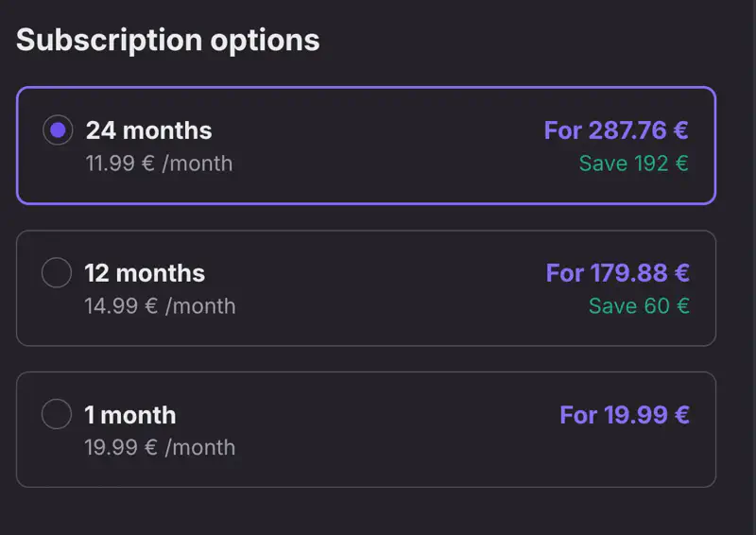Click the "For 179.88 €" total price
Image resolution: width=756 pixels, height=535 pixels.
(617, 273)
